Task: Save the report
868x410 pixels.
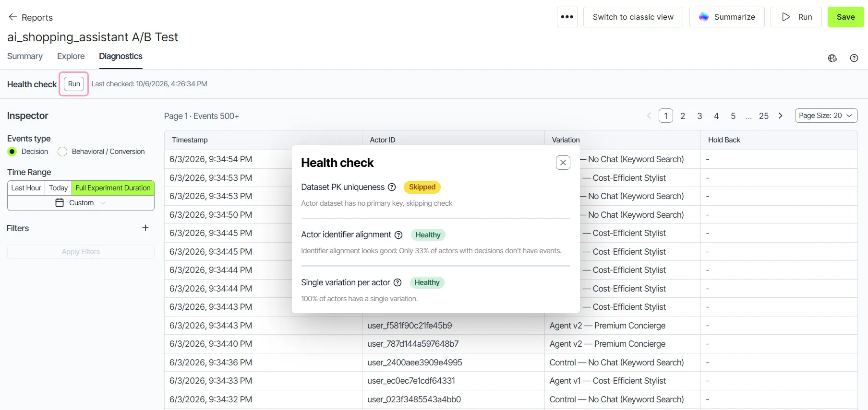Action: 845,17
